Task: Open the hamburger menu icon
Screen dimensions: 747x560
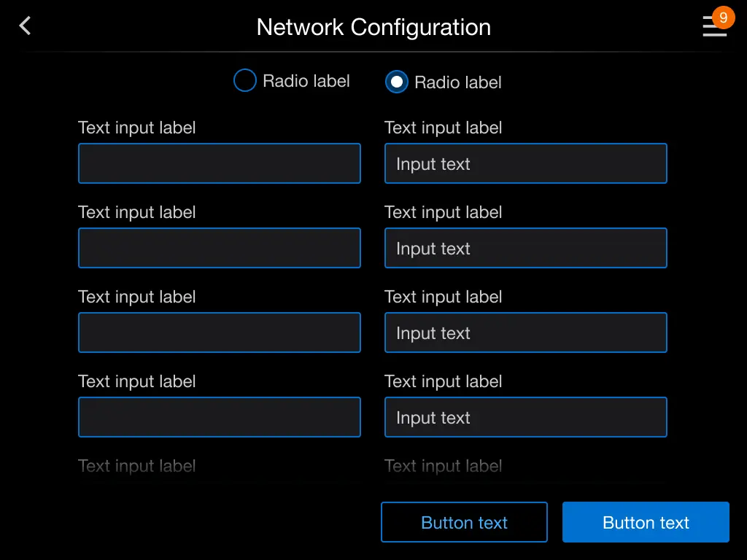Action: [x=713, y=29]
